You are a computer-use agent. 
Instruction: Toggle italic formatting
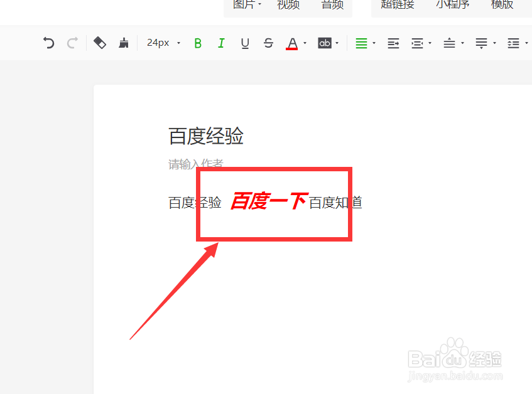click(x=221, y=43)
